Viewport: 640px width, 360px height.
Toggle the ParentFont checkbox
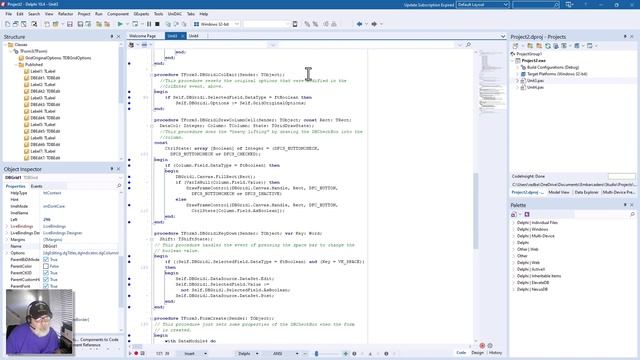click(46, 286)
